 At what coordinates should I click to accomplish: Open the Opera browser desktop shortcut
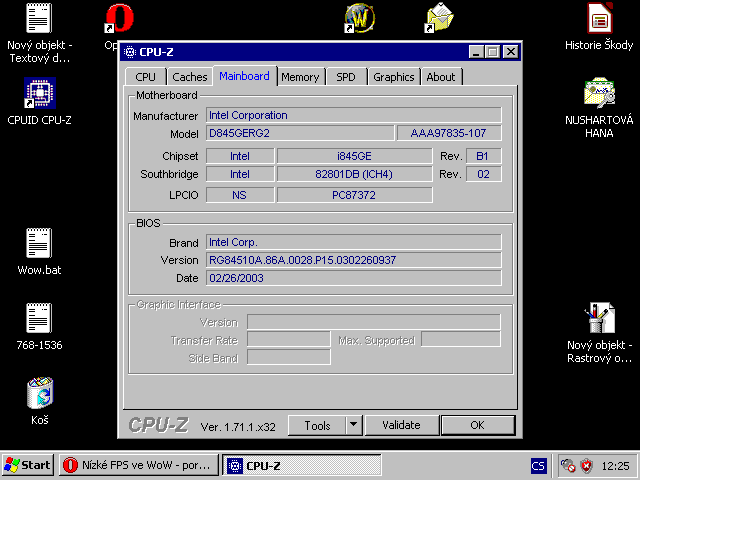[118, 18]
